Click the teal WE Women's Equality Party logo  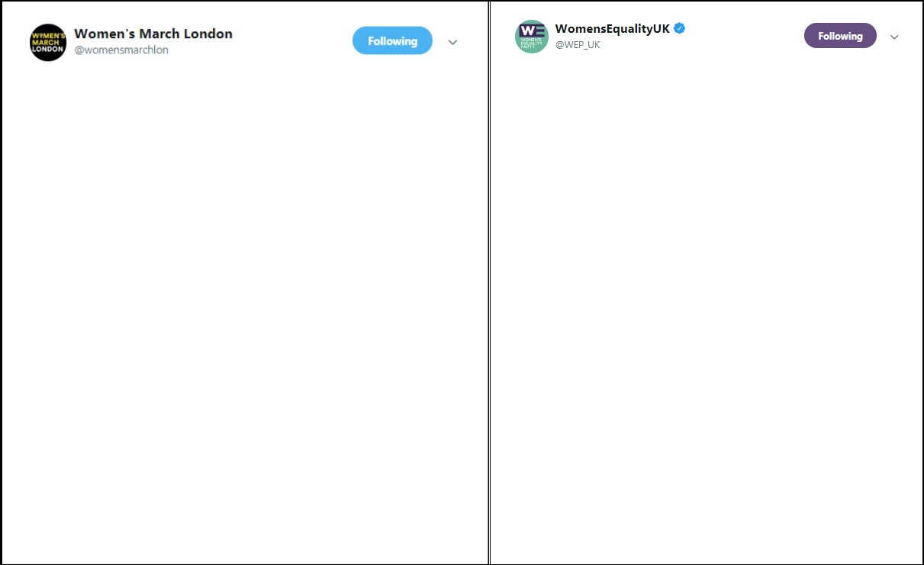tap(531, 36)
